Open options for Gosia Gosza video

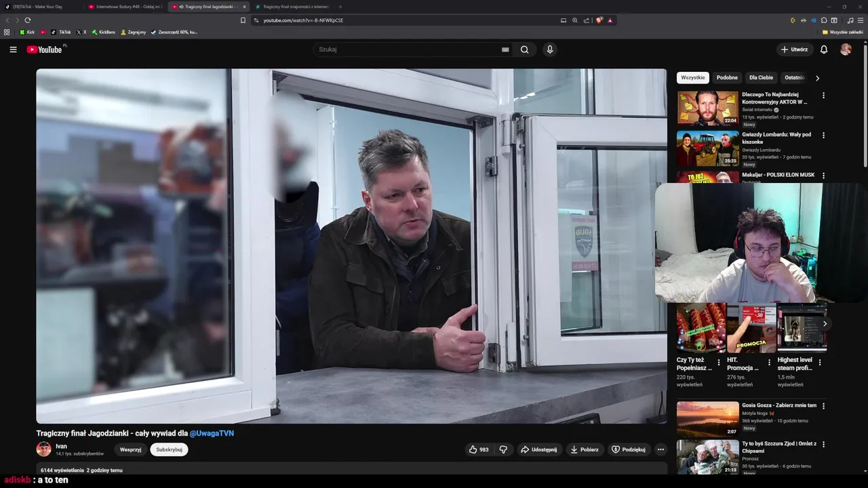tap(823, 406)
